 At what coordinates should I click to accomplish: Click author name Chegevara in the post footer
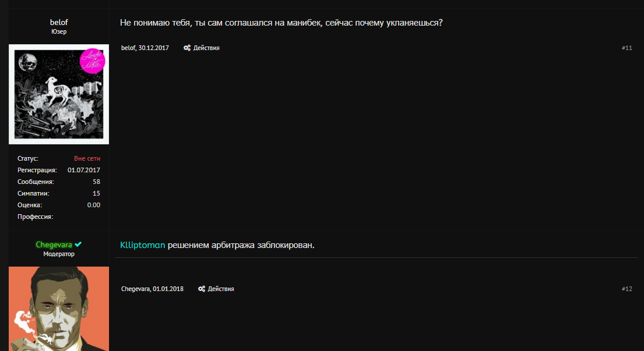pos(136,289)
